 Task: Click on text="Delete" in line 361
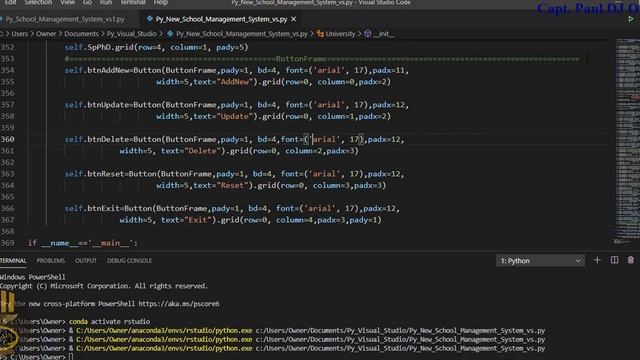pos(191,151)
